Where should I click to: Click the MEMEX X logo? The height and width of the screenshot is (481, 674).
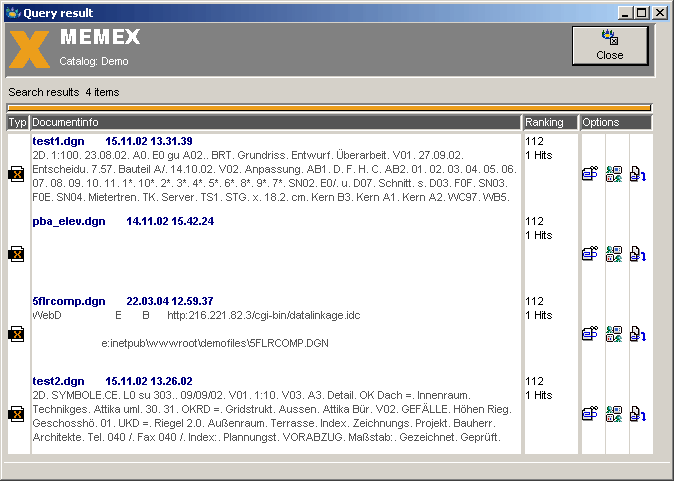tap(29, 48)
